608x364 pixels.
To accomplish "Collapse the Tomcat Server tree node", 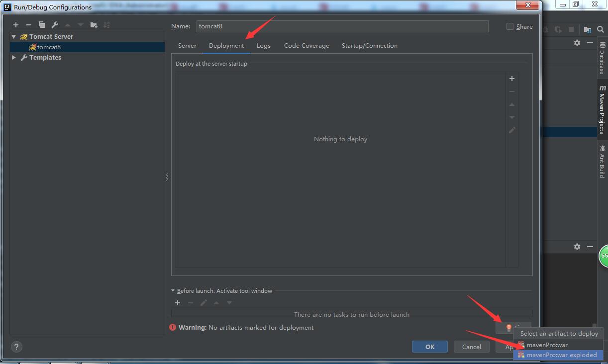I will point(14,37).
